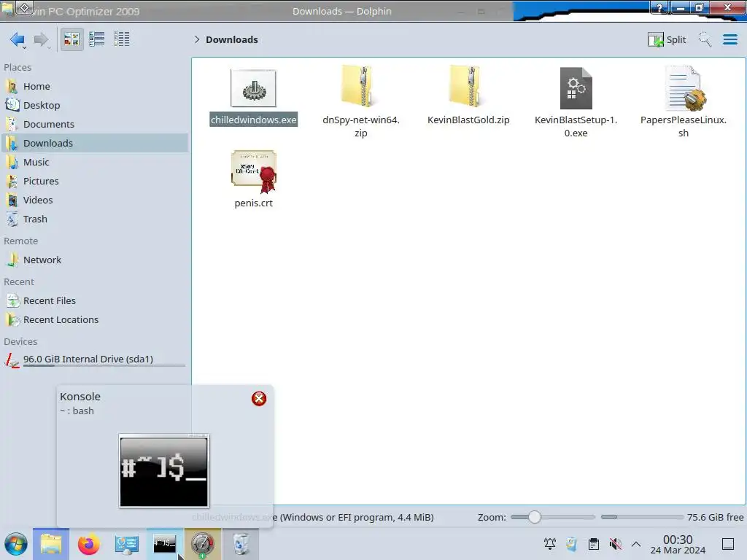
Task: Open Trash in Places
Action: point(96,219)
